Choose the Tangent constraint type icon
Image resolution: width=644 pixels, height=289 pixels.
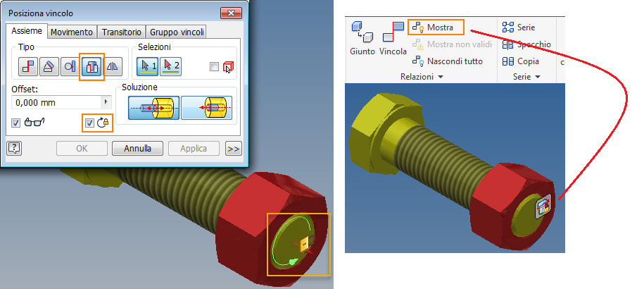(70, 66)
